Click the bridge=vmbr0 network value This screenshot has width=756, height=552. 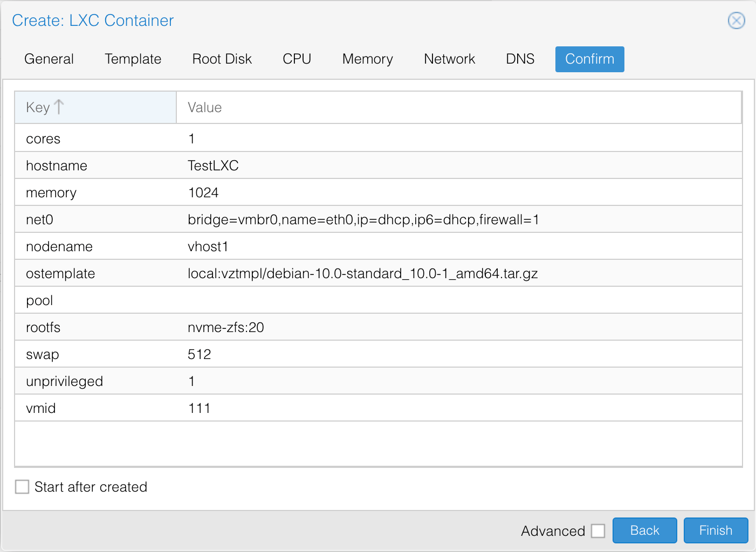(363, 219)
